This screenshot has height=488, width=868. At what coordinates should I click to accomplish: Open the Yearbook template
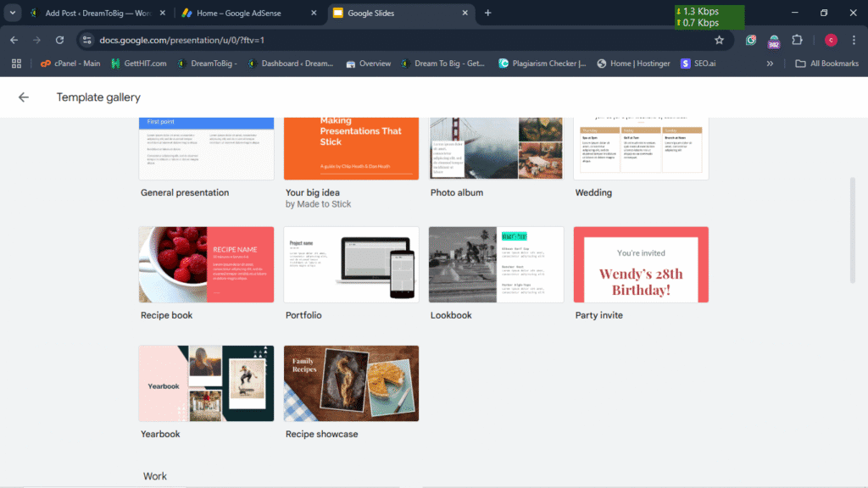point(206,383)
